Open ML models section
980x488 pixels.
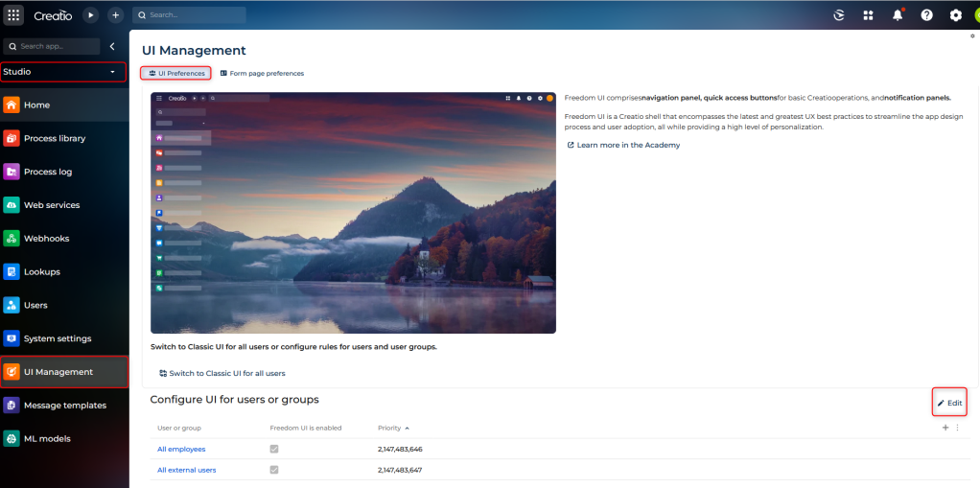point(64,439)
